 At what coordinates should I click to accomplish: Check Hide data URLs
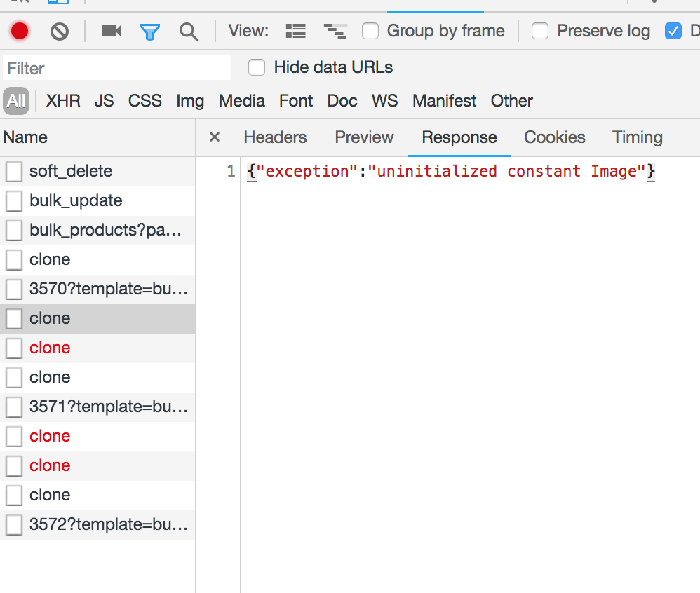click(x=257, y=67)
